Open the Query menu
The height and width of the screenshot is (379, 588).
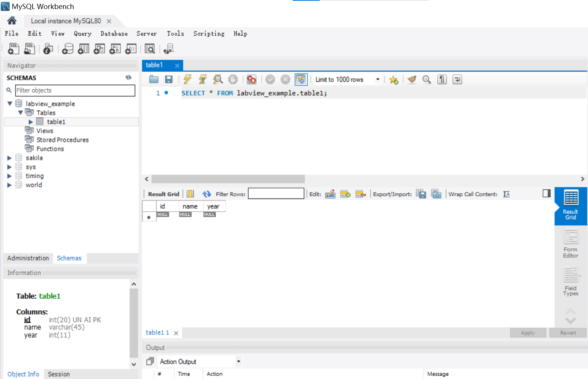(82, 33)
